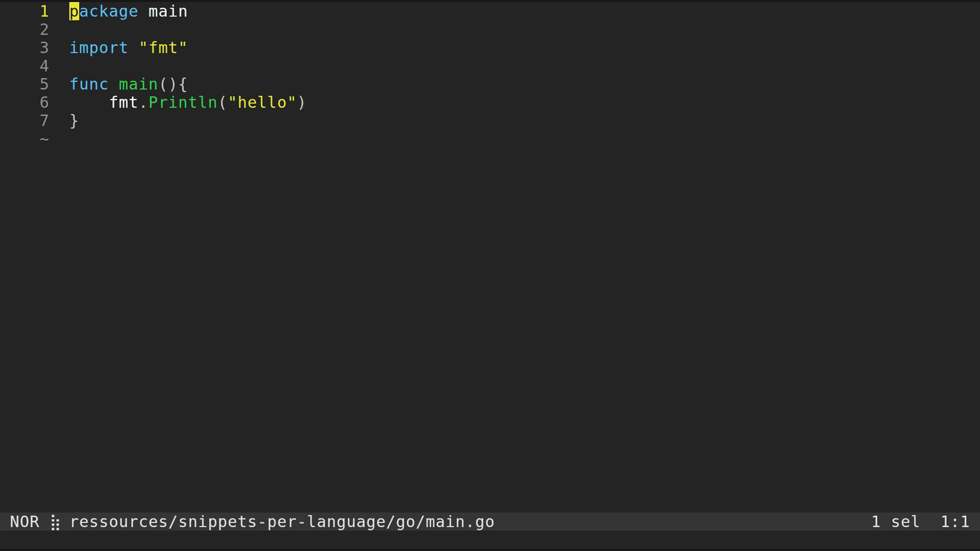The width and height of the screenshot is (980, 551).
Task: Click line number 1 in the gutter
Action: tap(44, 11)
